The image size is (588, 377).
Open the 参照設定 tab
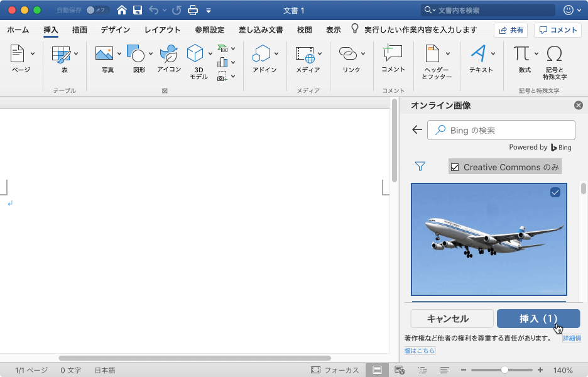209,30
